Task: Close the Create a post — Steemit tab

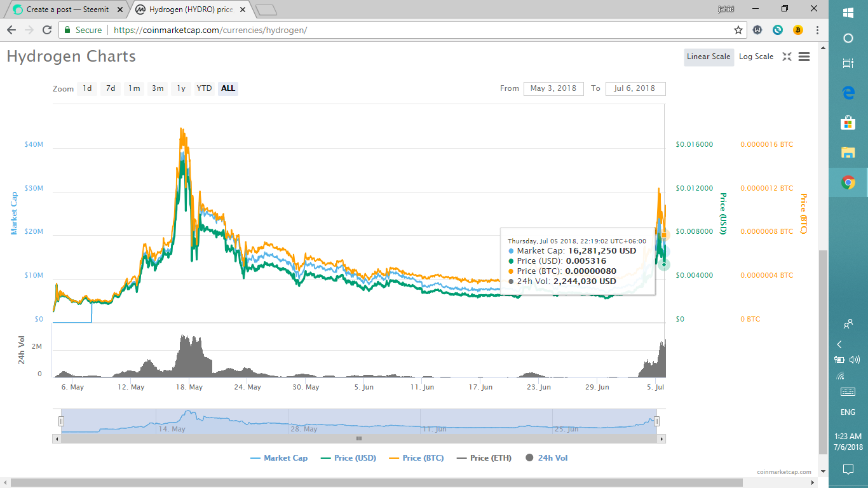Action: [120, 10]
